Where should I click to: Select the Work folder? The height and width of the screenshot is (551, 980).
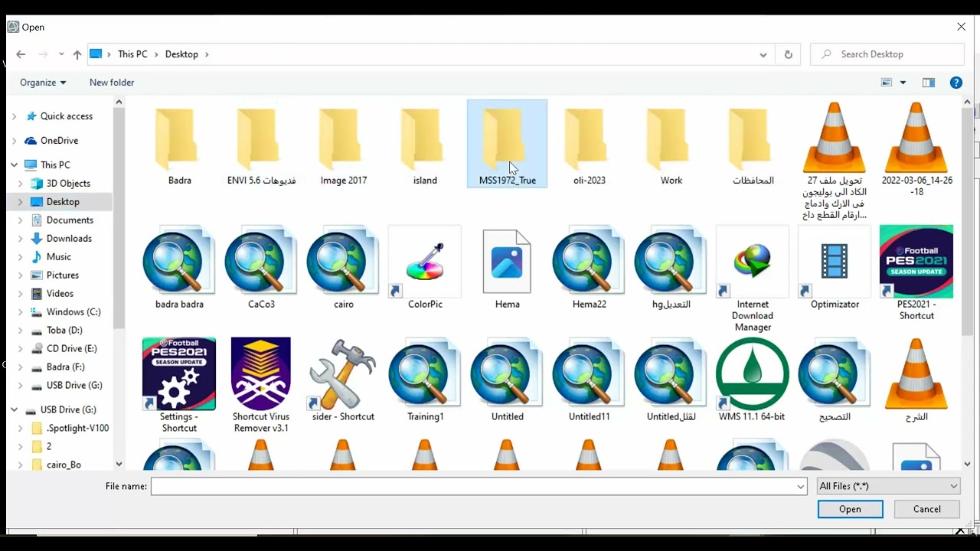point(671,145)
